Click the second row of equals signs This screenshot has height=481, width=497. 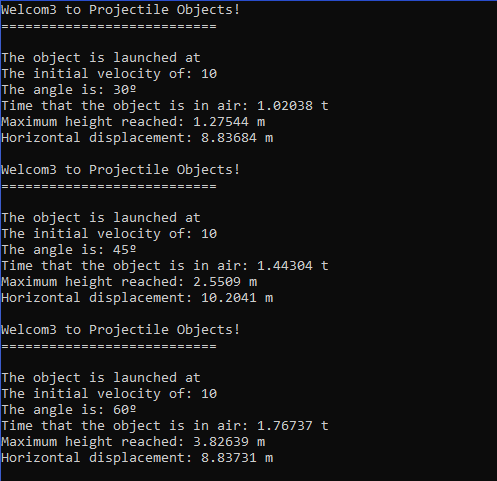[109, 186]
